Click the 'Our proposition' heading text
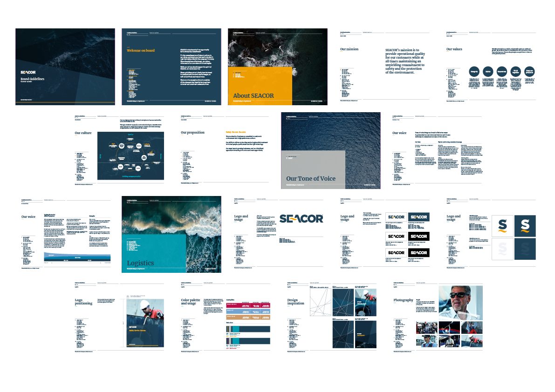The height and width of the screenshot is (392, 555). 192,133
